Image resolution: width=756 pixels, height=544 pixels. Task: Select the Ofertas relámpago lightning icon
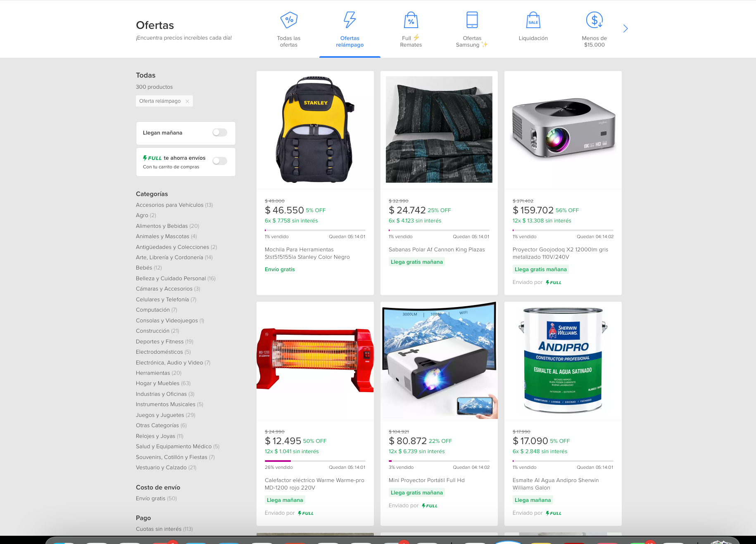pyautogui.click(x=349, y=20)
